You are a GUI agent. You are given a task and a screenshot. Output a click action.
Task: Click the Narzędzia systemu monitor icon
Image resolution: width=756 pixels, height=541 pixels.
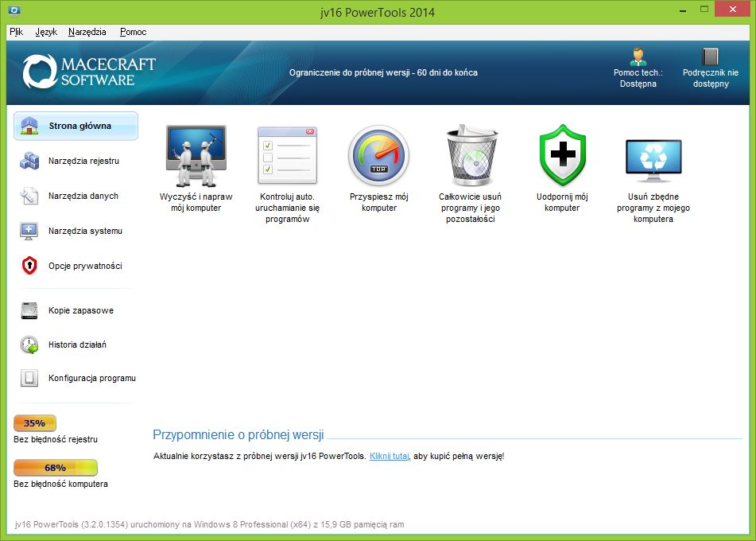coord(29,231)
